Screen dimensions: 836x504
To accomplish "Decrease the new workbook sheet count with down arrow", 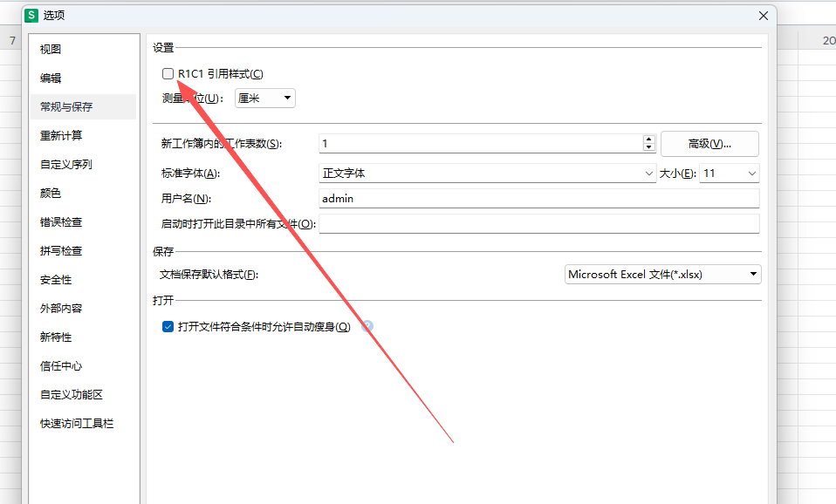I will click(x=648, y=147).
